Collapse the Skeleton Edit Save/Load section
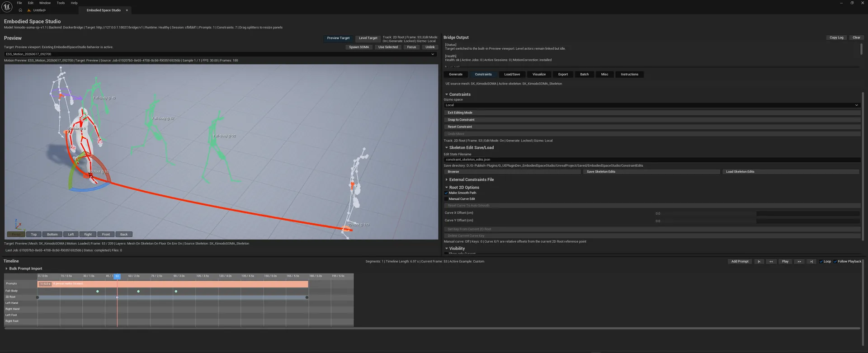 point(447,148)
